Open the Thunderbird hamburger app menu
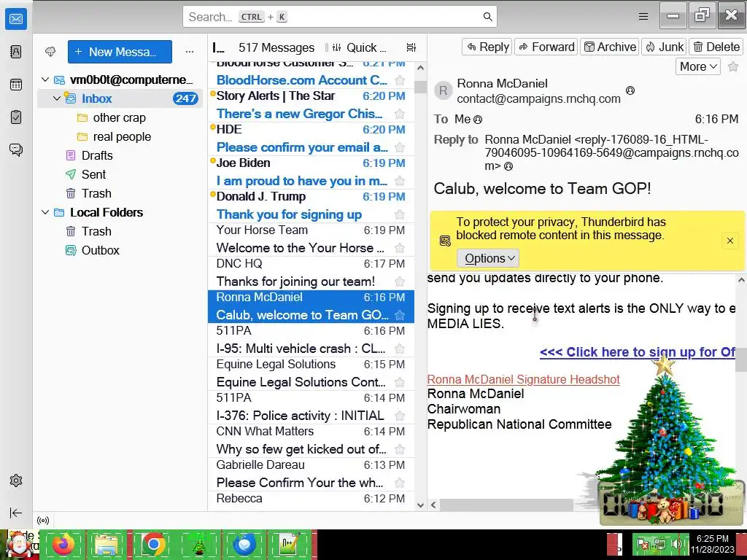Screen dimensions: 747x560 643,17
